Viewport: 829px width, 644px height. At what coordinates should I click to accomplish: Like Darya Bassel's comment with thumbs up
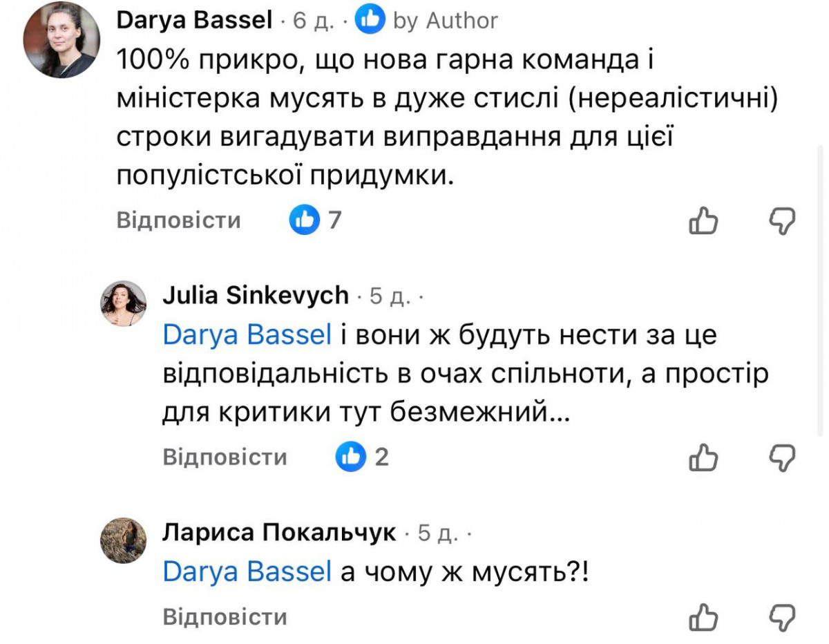pyautogui.click(x=704, y=220)
